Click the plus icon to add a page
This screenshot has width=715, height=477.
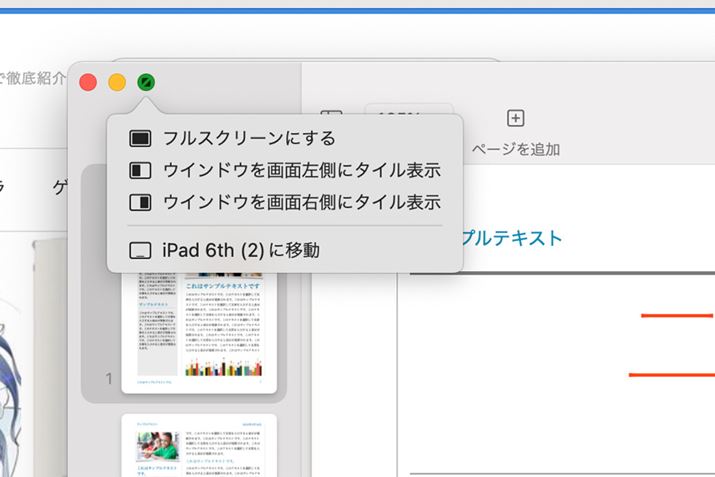[515, 119]
